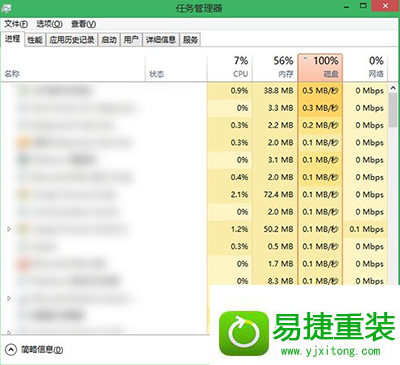
Task: Select the 0.5 MB memory cell
Action: 275,247
